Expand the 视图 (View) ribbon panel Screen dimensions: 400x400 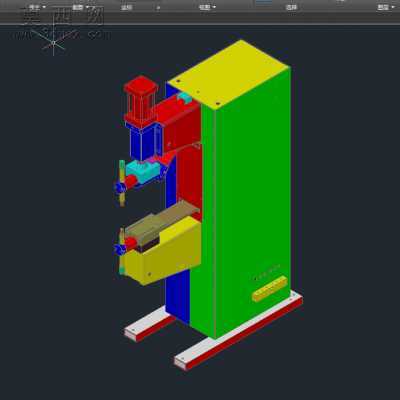207,7
